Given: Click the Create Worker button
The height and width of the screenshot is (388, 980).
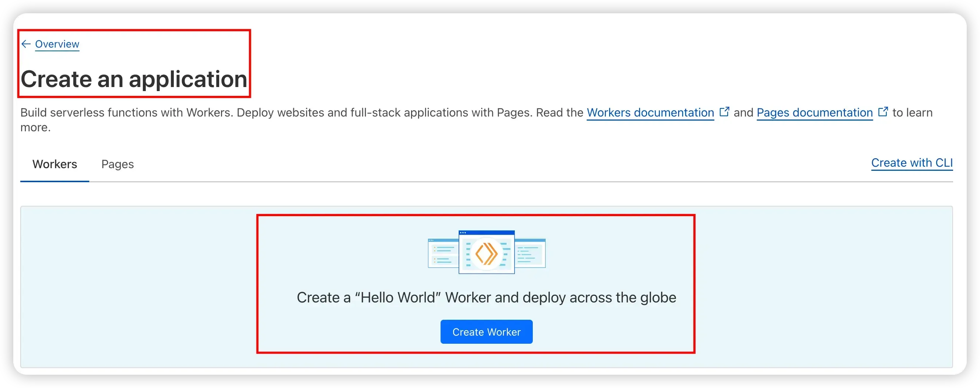Looking at the screenshot, I should point(486,332).
